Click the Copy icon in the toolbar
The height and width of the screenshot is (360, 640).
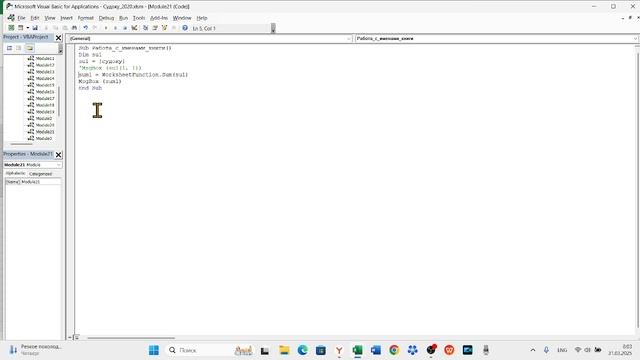tap(56, 28)
